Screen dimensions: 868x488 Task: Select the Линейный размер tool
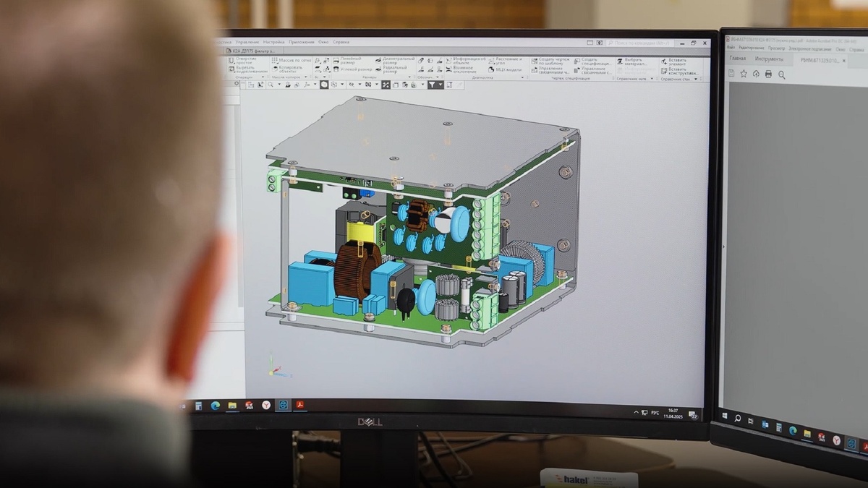tap(346, 61)
